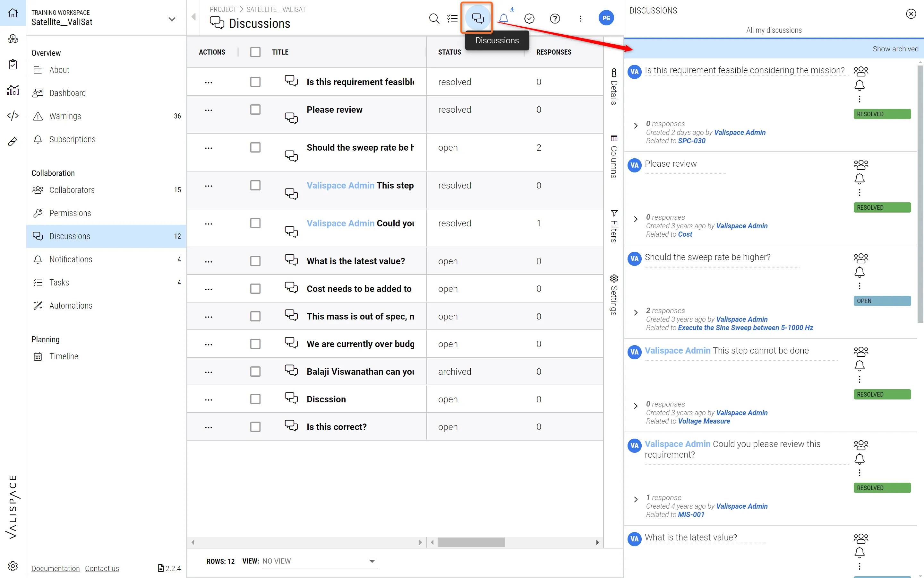This screenshot has width=924, height=578.
Task: Open actions ellipsis for 'Is this correct?' row
Action: coord(209,427)
